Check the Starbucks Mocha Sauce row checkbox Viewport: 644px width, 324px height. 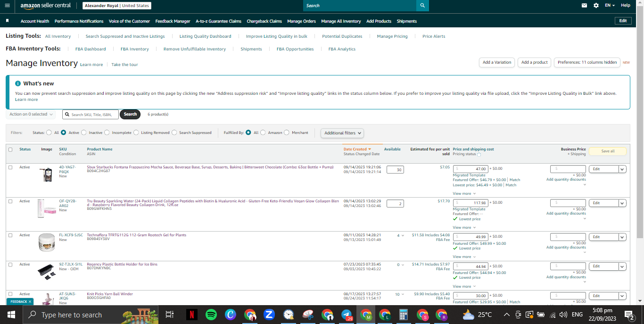tap(10, 167)
